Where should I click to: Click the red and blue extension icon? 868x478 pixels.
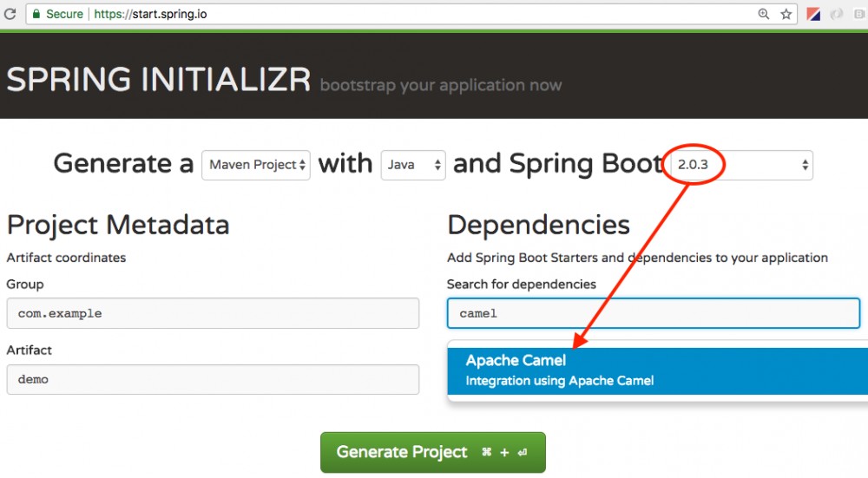click(813, 15)
